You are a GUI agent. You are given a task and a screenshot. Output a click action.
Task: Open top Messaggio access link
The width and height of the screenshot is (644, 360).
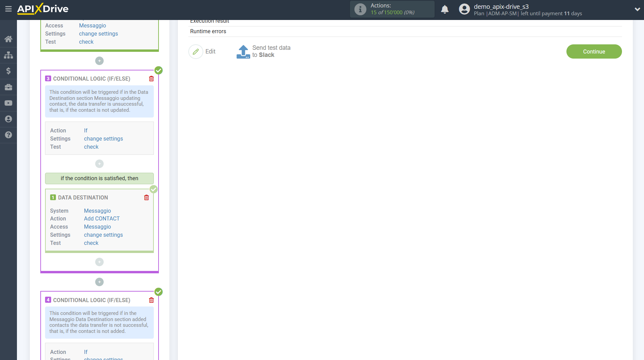[92, 25]
